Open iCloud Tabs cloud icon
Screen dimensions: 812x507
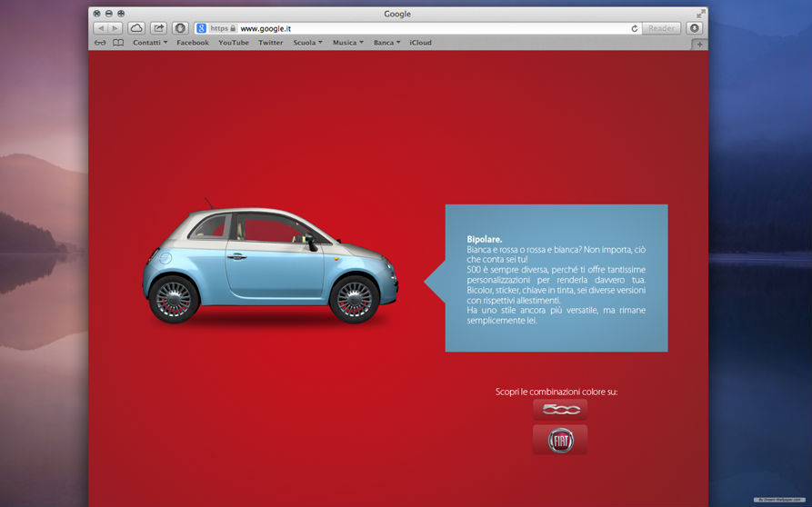pyautogui.click(x=136, y=28)
